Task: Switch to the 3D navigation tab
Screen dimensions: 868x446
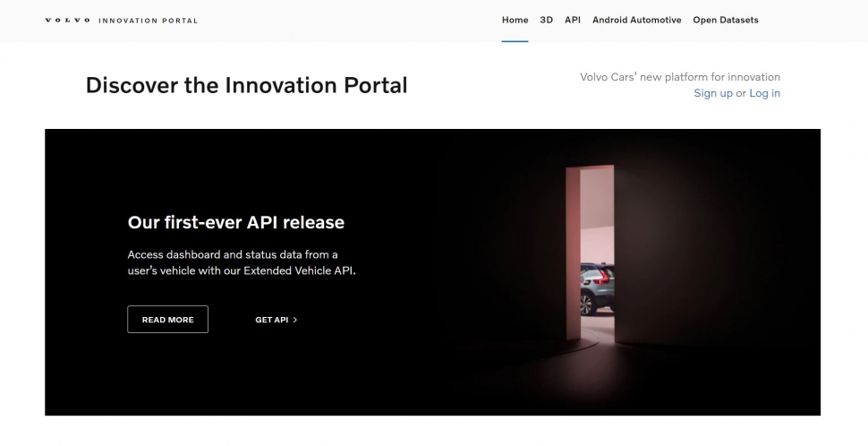Action: pyautogui.click(x=546, y=20)
